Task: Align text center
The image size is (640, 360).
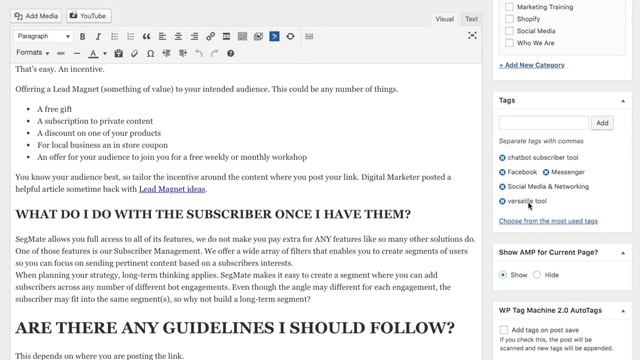Action: (178, 36)
